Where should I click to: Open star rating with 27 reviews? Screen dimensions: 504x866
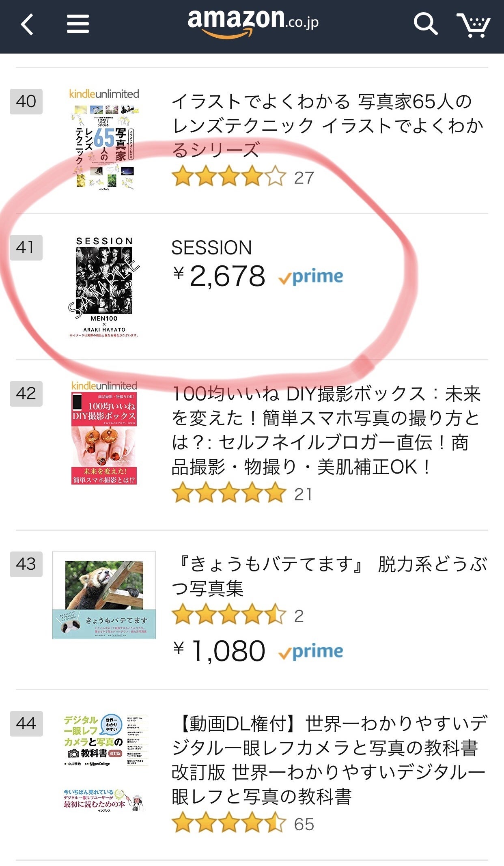[242, 177]
